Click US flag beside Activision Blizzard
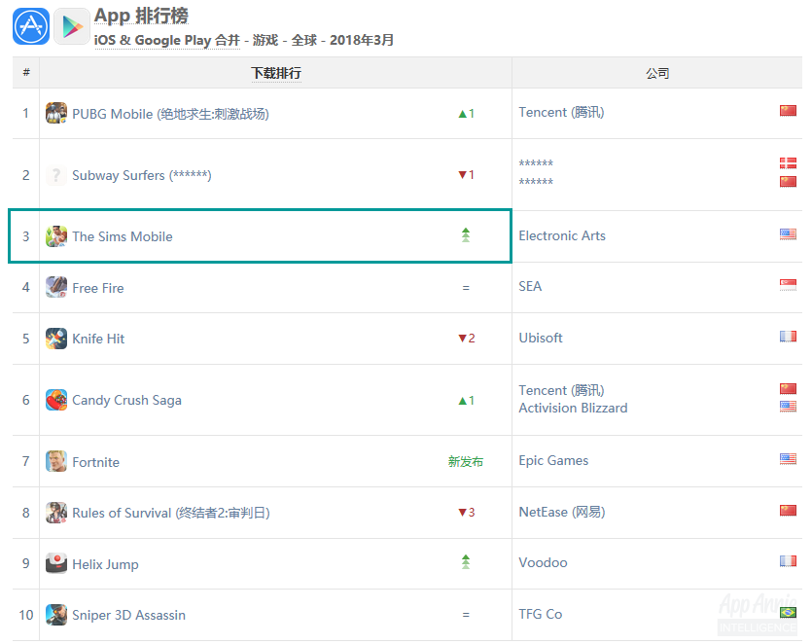 788,407
